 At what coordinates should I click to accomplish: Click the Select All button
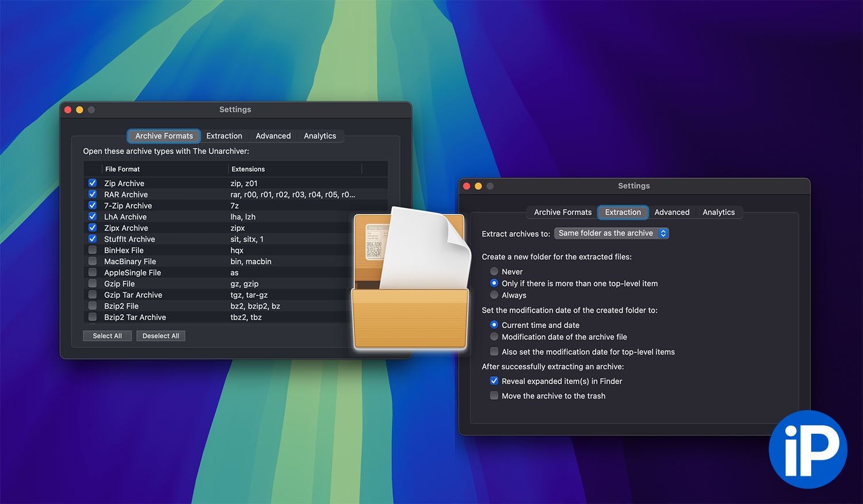[108, 336]
